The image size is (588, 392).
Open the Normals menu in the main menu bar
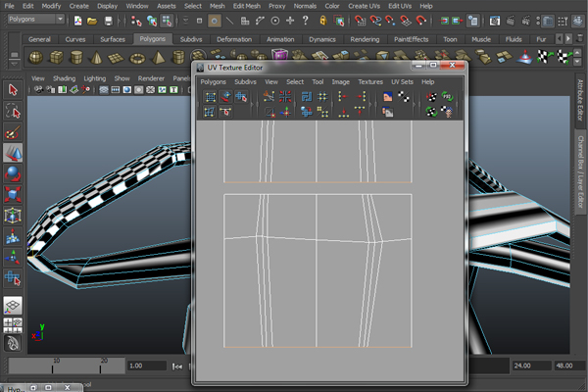coord(305,6)
